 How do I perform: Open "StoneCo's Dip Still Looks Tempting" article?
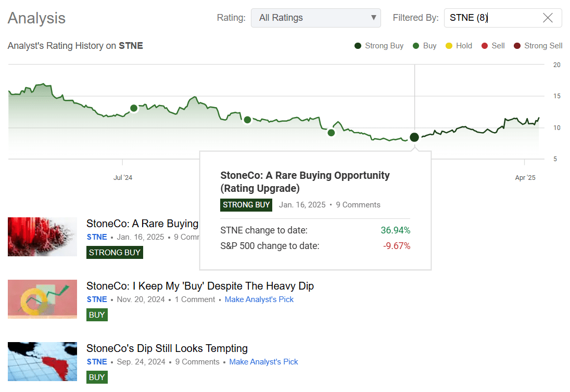click(x=167, y=348)
